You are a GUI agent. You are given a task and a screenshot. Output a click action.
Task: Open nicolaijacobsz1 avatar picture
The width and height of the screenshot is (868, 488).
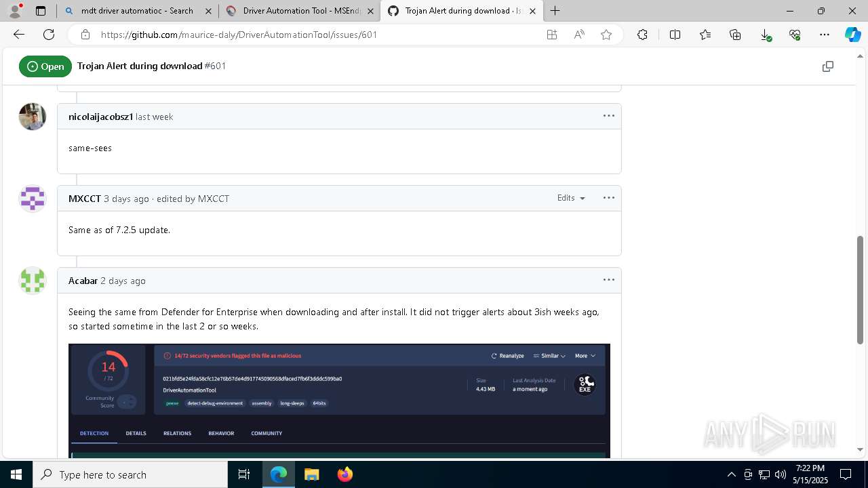(x=33, y=117)
